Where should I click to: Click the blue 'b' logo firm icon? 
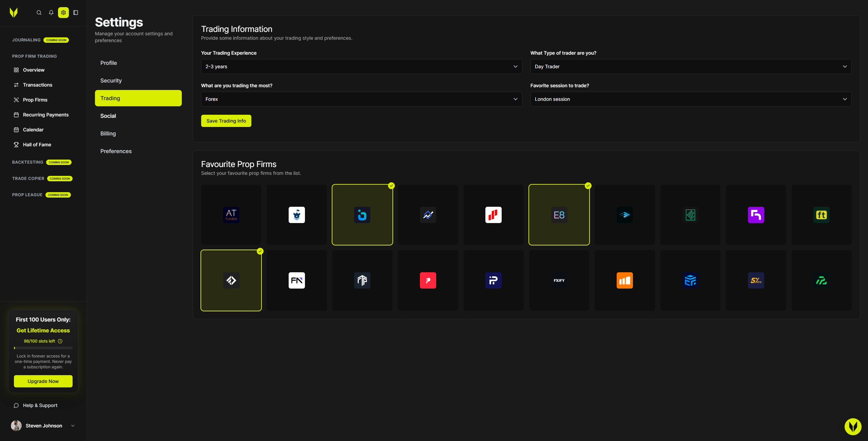[362, 215]
